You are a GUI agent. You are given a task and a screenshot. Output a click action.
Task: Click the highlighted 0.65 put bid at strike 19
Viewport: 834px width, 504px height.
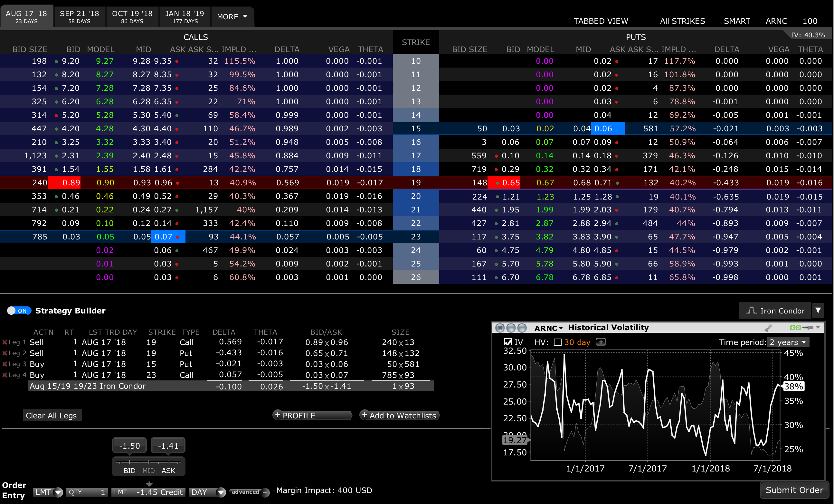504,183
